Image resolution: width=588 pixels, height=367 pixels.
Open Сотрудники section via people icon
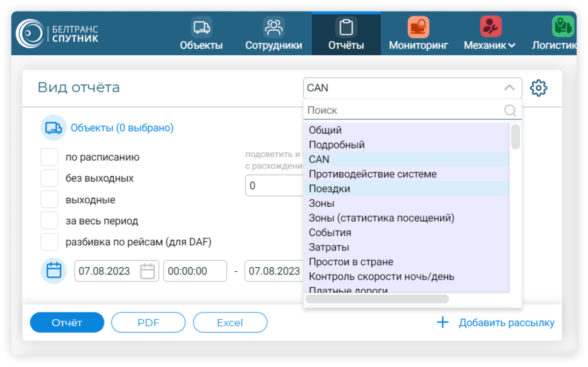click(x=273, y=27)
